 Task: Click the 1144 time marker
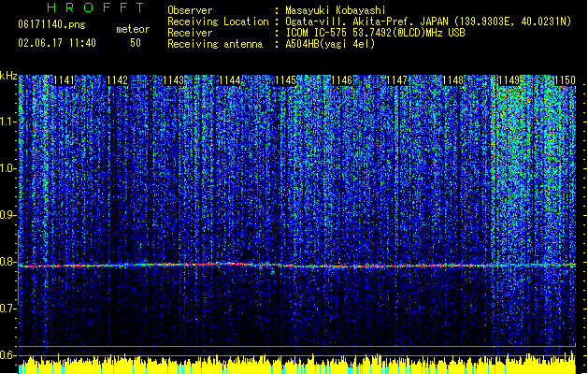[x=230, y=80]
